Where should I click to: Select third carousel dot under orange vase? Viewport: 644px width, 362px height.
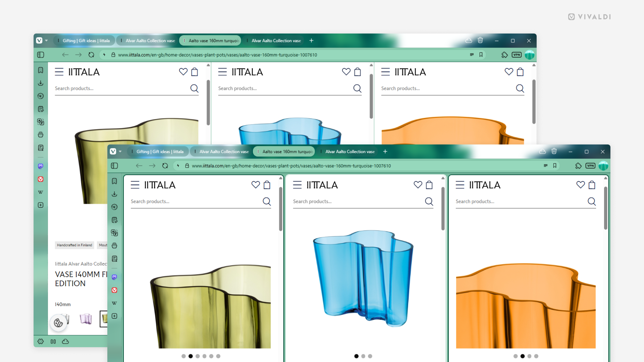[529, 356]
